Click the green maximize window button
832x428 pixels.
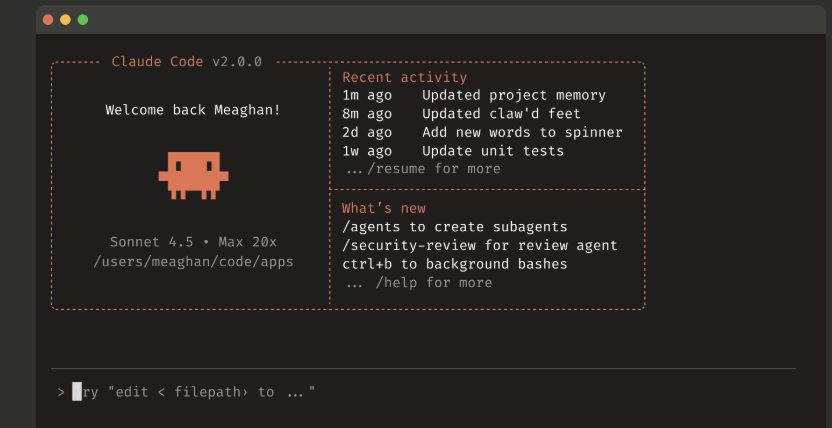point(83,20)
